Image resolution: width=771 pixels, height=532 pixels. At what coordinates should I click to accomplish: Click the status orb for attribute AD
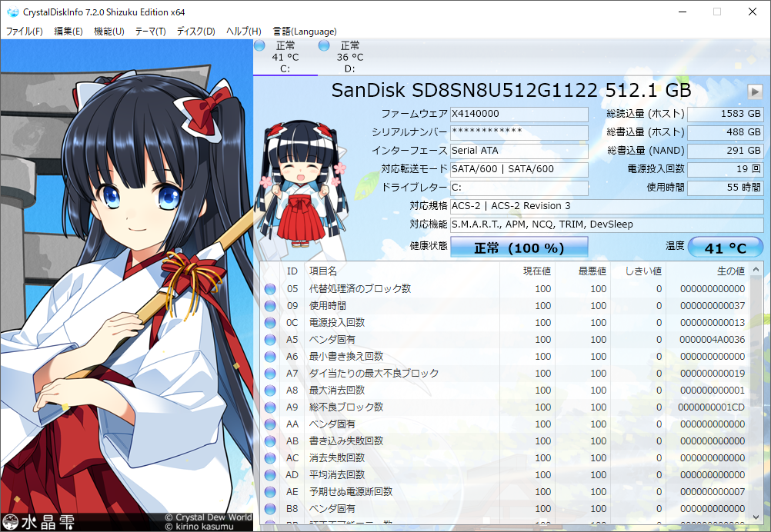[x=270, y=475]
